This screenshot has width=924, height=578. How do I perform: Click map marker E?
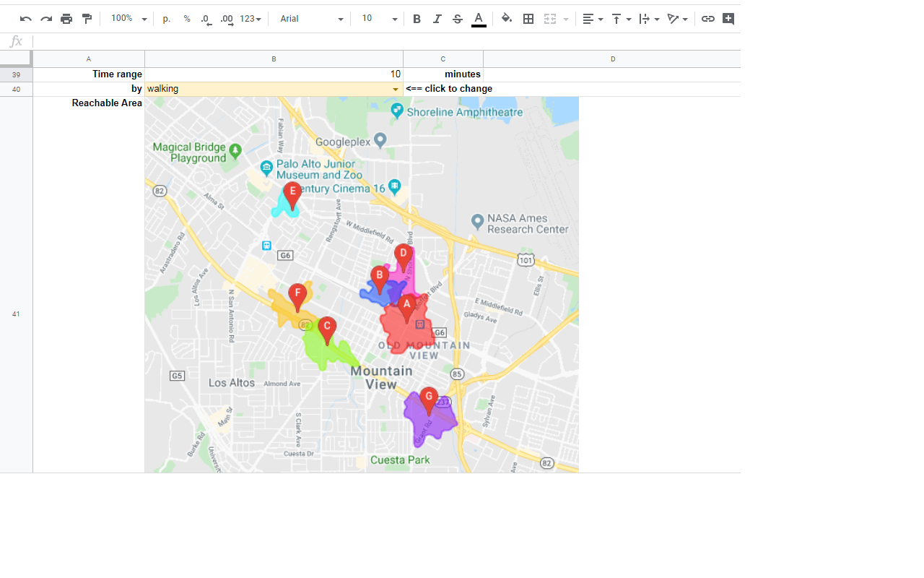[x=292, y=196]
